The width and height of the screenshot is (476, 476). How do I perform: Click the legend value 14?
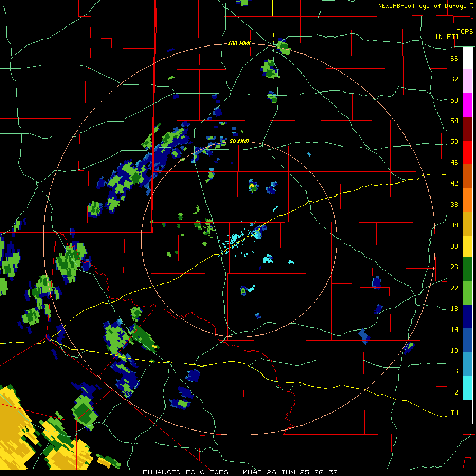coord(454,329)
